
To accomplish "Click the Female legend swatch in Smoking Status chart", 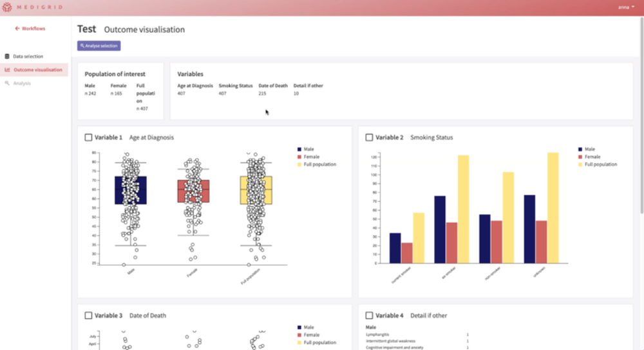I will coord(580,157).
